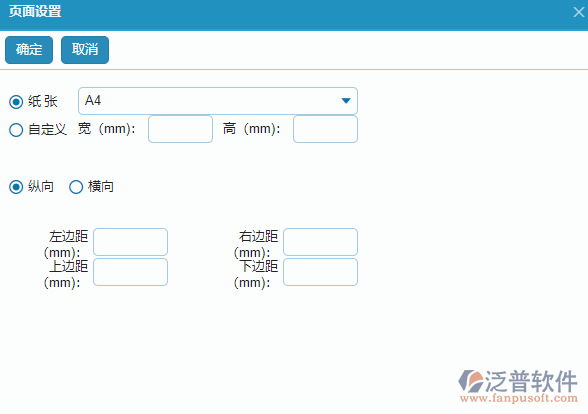Choose 纵向 portrait orientation
588x414 pixels.
click(x=16, y=187)
